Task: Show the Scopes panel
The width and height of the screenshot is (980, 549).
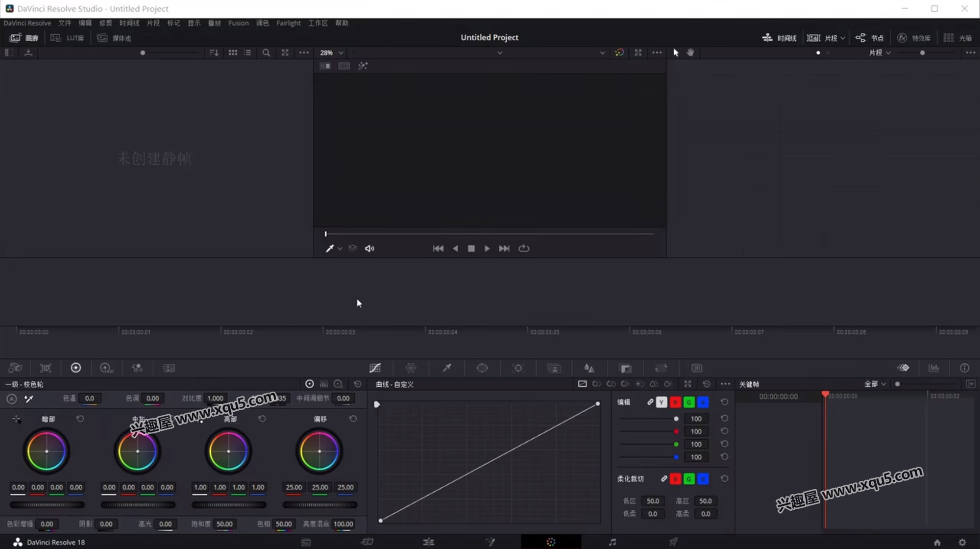Action: (934, 368)
